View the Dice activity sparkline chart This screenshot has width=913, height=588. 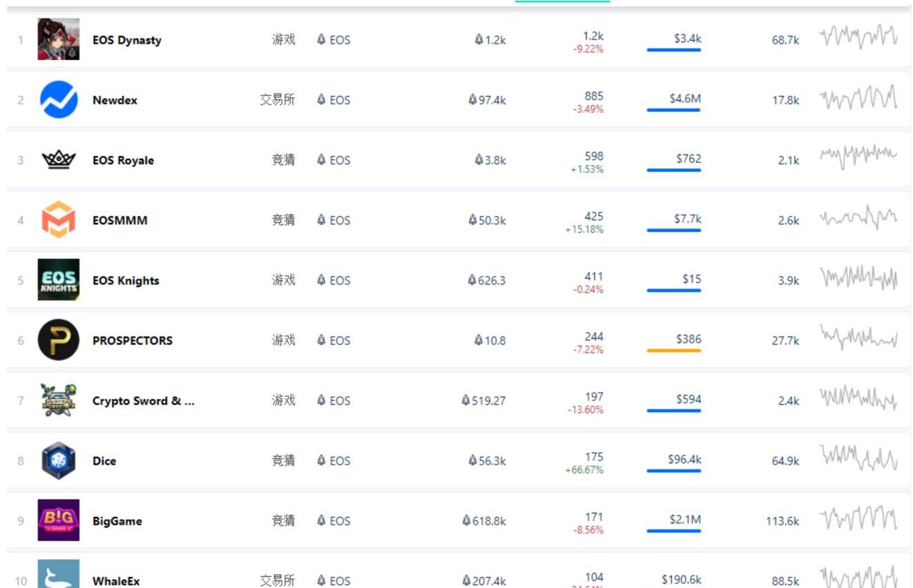(x=858, y=458)
